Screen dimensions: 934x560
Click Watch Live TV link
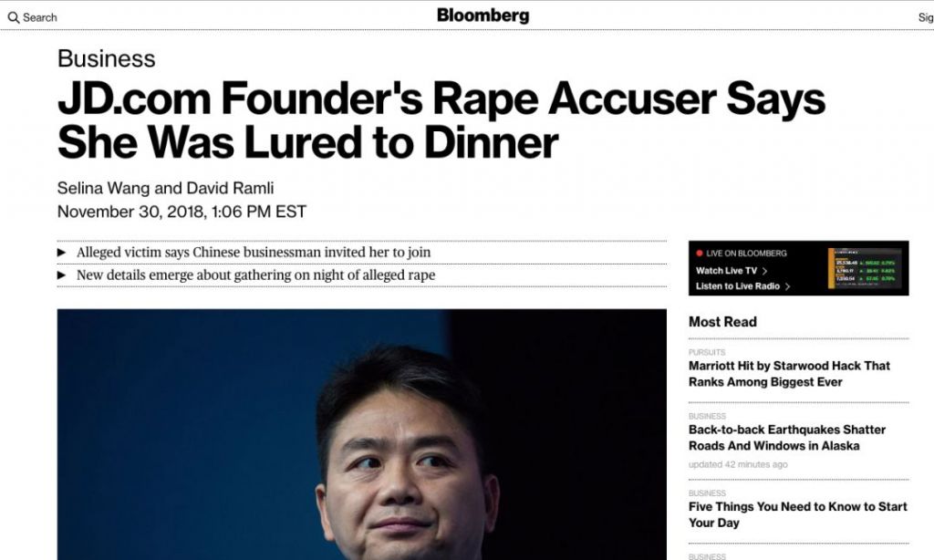coord(726,271)
